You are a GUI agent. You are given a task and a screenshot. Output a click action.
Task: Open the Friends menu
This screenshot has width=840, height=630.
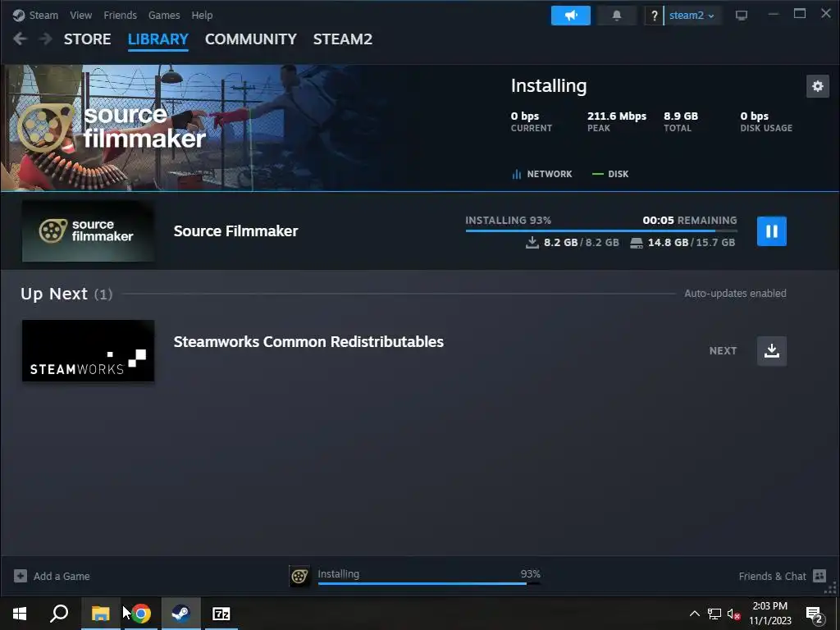pyautogui.click(x=120, y=15)
